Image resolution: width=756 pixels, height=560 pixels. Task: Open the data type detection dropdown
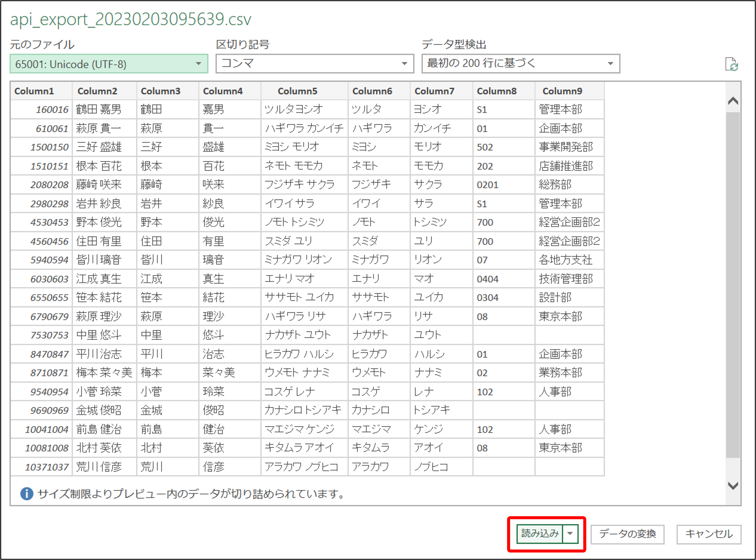pos(521,64)
